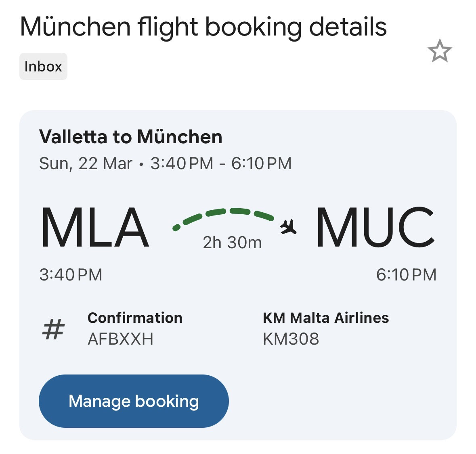Click the departure time below MLA
Image resolution: width=476 pixels, height=454 pixels.
pyautogui.click(x=71, y=275)
